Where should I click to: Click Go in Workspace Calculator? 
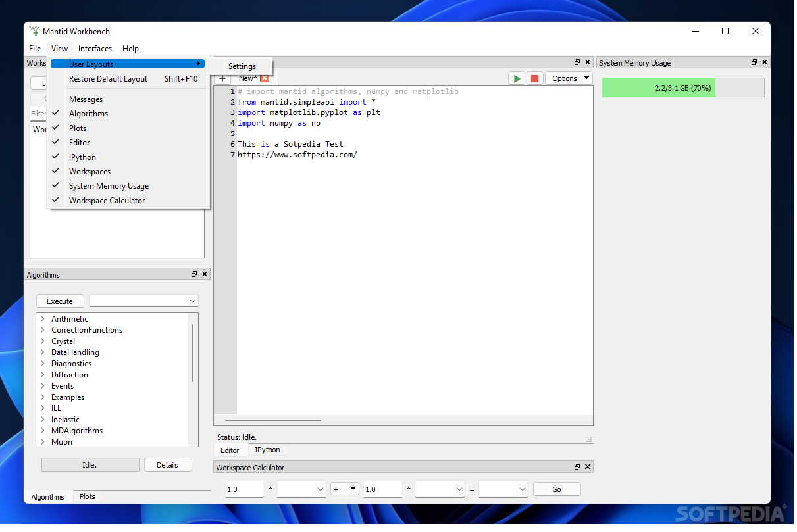point(557,489)
